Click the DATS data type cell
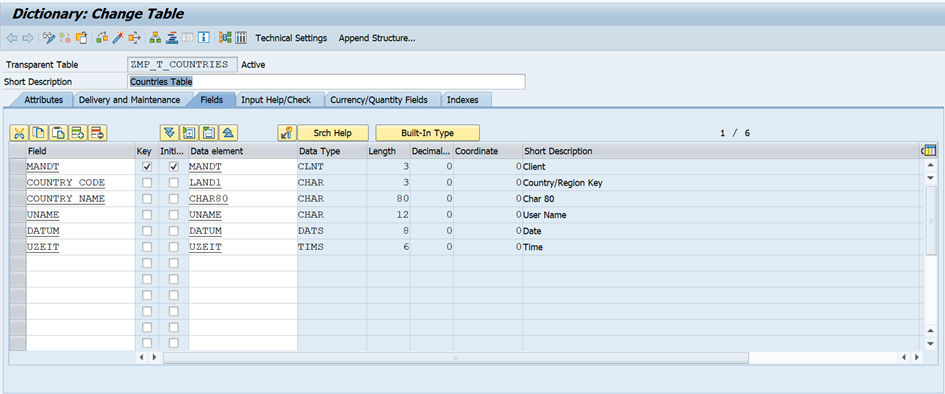 331,231
